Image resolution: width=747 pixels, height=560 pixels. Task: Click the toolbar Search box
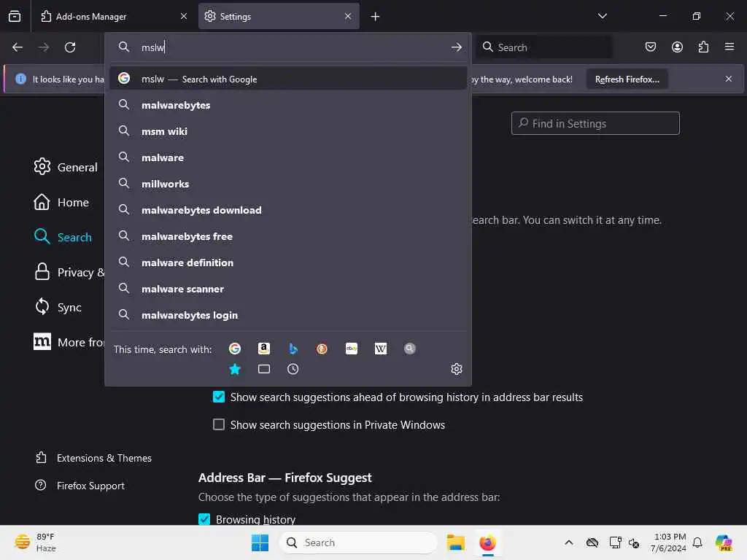[x=544, y=47]
